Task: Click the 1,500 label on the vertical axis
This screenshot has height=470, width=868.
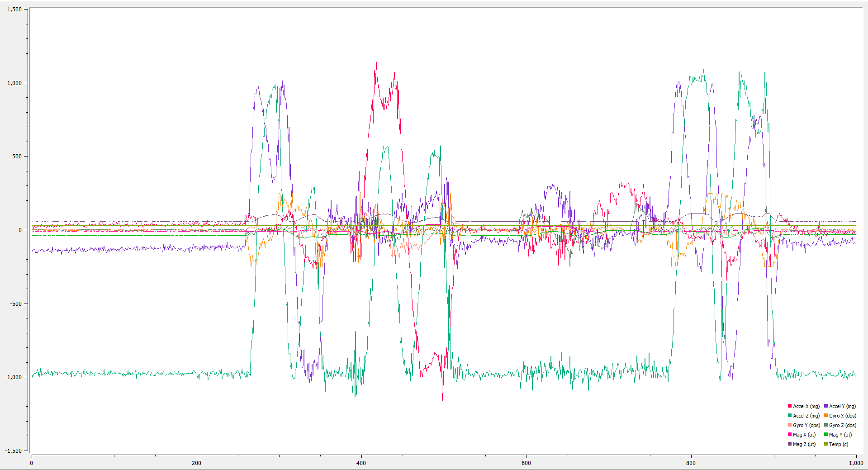Action: tap(14, 9)
